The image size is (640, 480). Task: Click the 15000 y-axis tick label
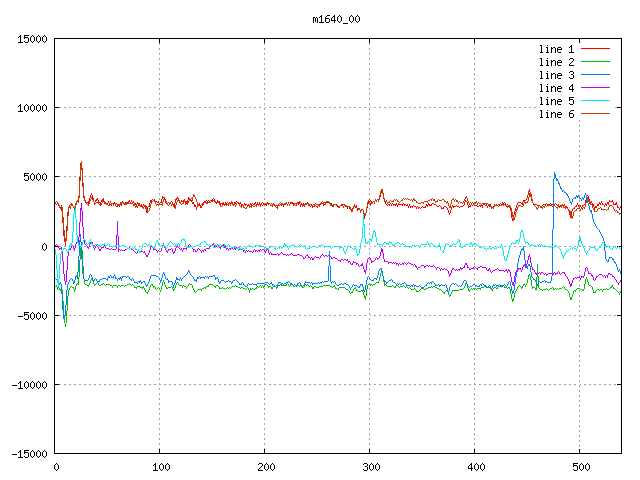coord(32,39)
